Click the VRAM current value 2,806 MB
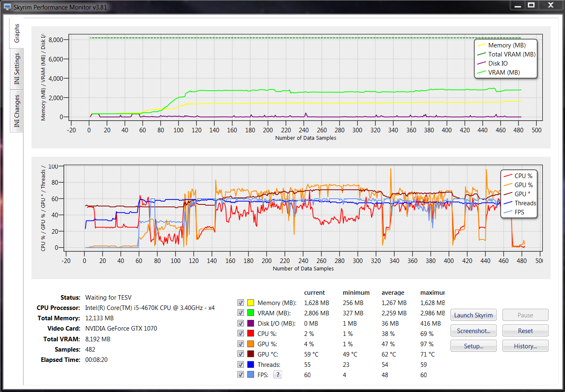Viewport: 565px width, 392px height. click(316, 313)
